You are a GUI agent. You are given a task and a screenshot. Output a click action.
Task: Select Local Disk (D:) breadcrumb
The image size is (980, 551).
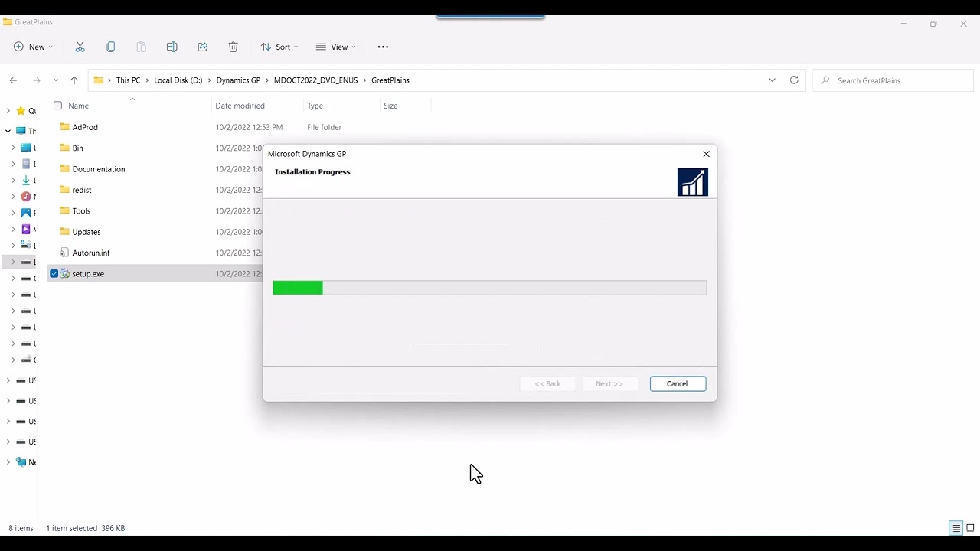178,80
